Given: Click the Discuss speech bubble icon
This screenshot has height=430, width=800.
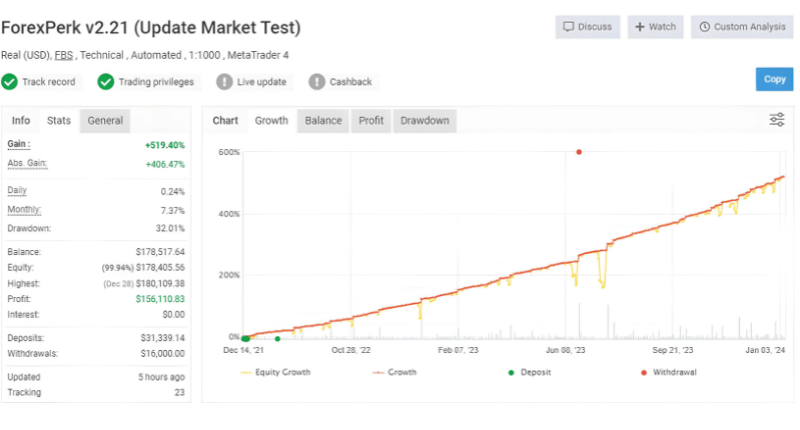Looking at the screenshot, I should [x=568, y=27].
